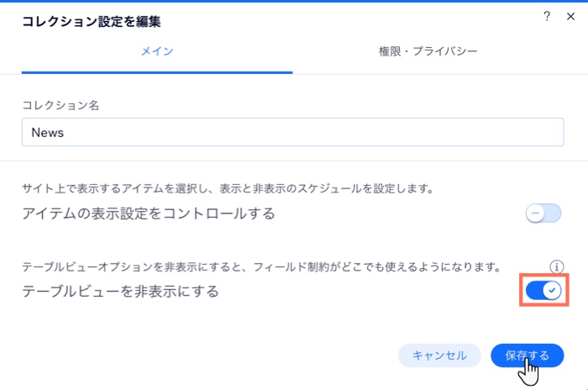588x390 pixels.
Task: Click the description text about テーブルビューオプション
Action: [x=261, y=267]
